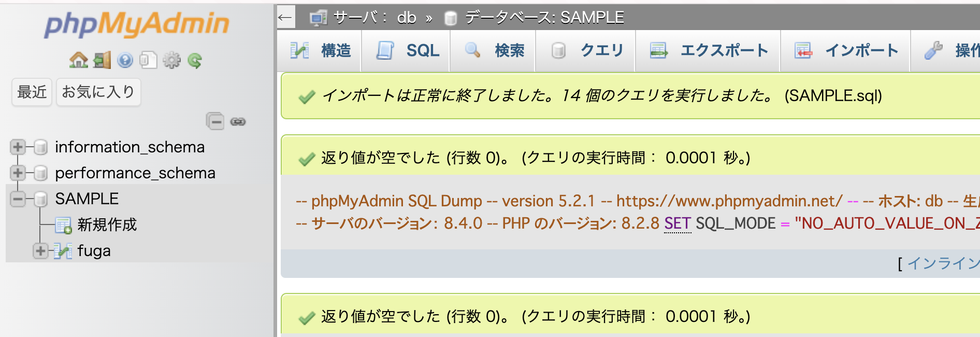Viewport: 980px width, 337px height.
Task: Click the back arrow collapse button
Action: [285, 18]
